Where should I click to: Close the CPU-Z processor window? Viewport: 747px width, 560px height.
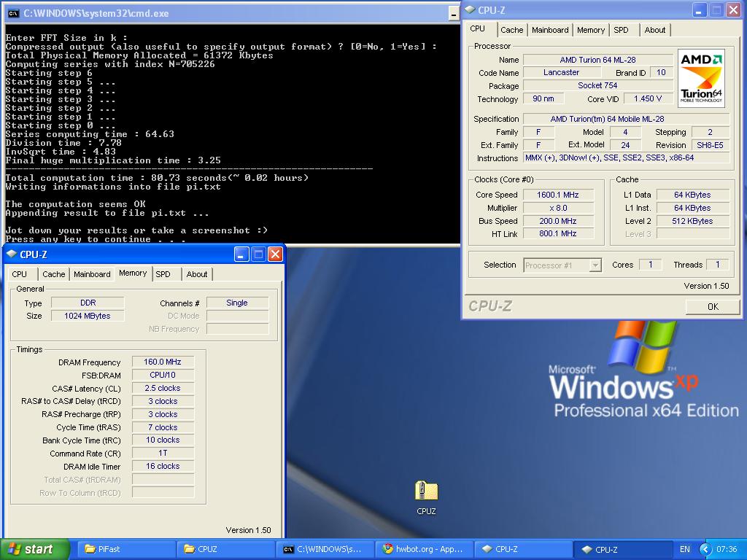[x=732, y=10]
